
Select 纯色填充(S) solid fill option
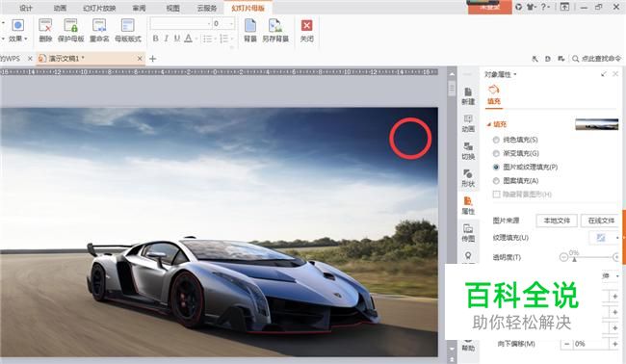516,140
